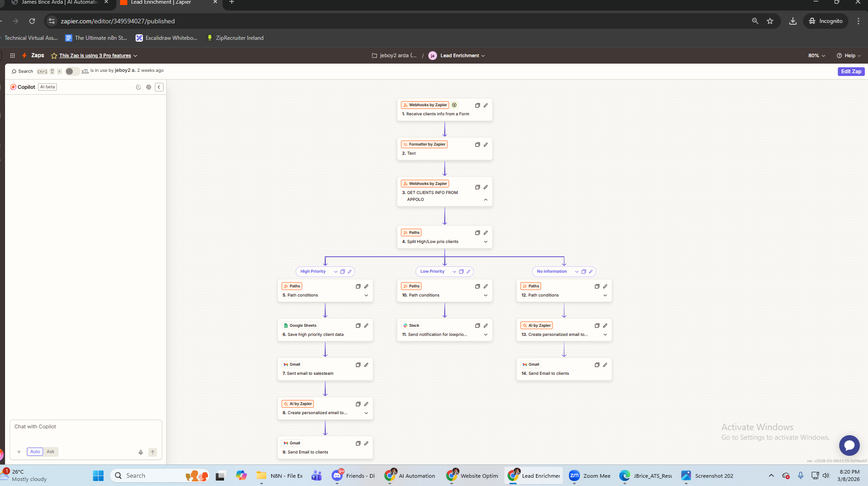Expand the Split High/Low prio clients step
Screen dimensions: 868x486
(x=486, y=242)
